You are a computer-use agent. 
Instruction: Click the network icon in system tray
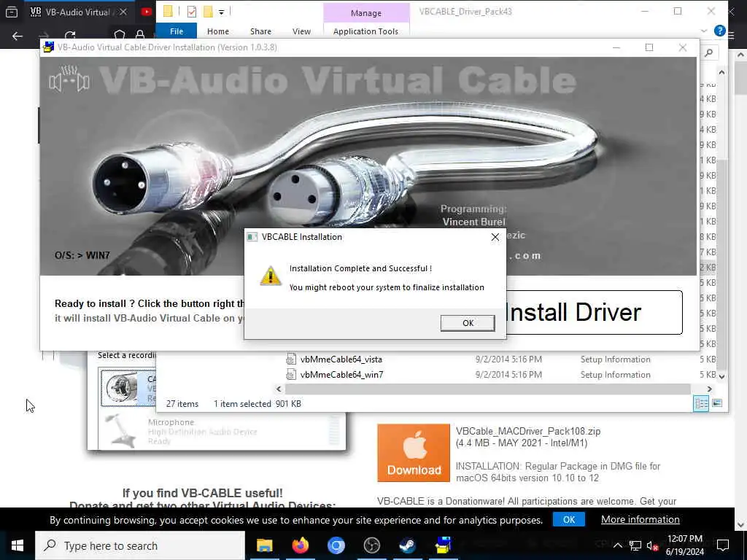click(x=635, y=545)
